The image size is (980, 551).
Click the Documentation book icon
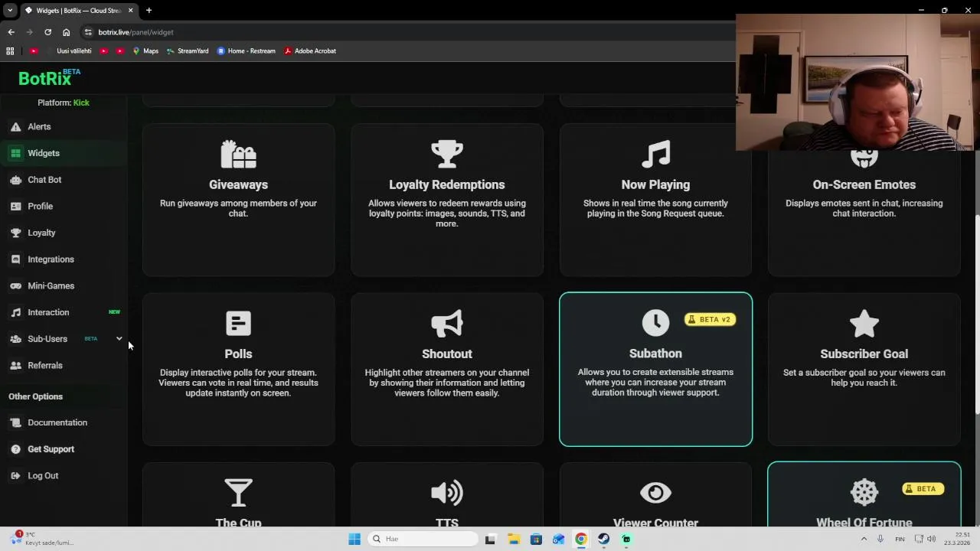pyautogui.click(x=15, y=422)
